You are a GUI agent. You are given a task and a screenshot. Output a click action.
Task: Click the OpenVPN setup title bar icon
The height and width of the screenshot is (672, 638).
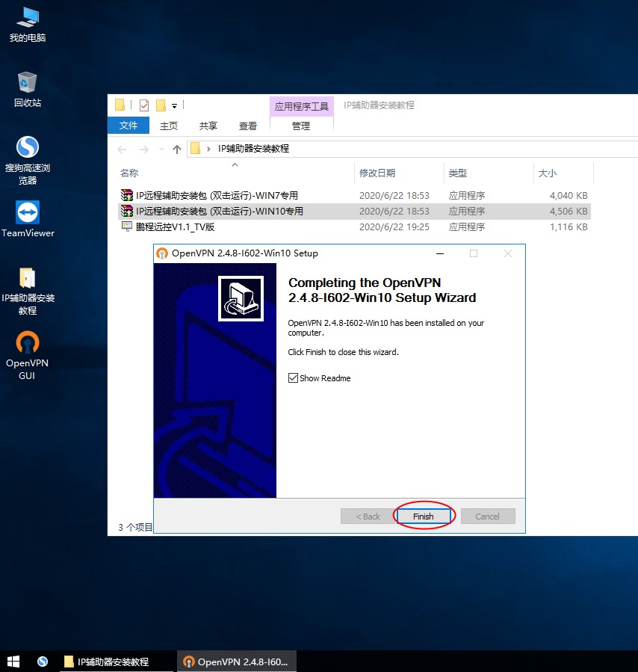coord(162,253)
